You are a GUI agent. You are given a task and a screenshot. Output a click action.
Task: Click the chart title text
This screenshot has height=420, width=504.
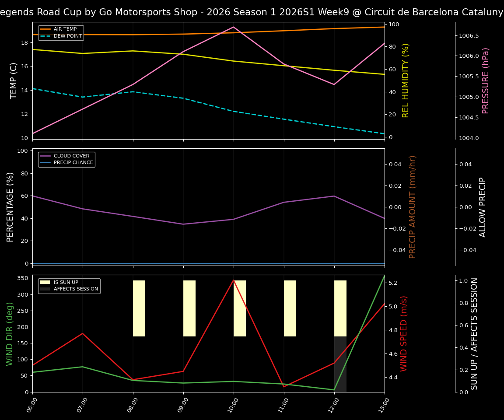click(x=252, y=12)
